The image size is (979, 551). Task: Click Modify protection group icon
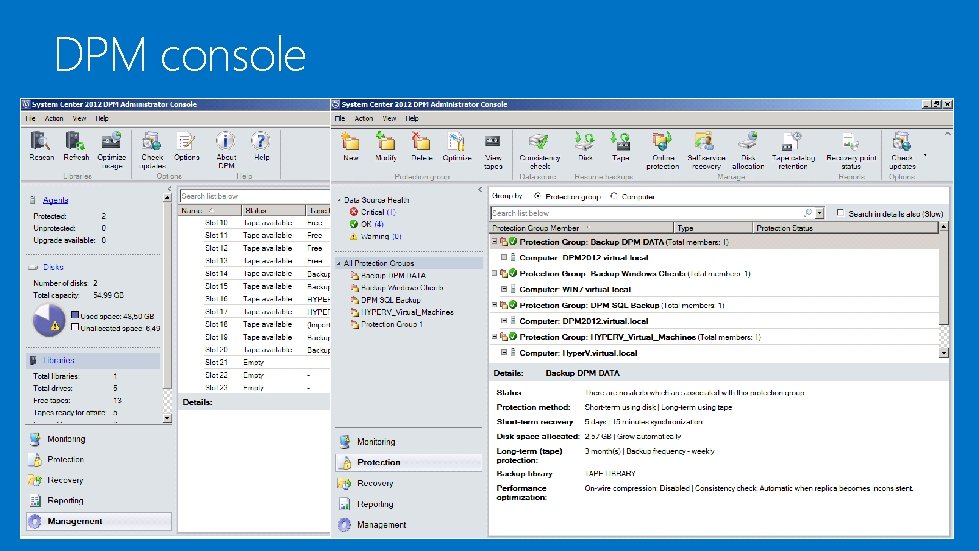pos(385,142)
